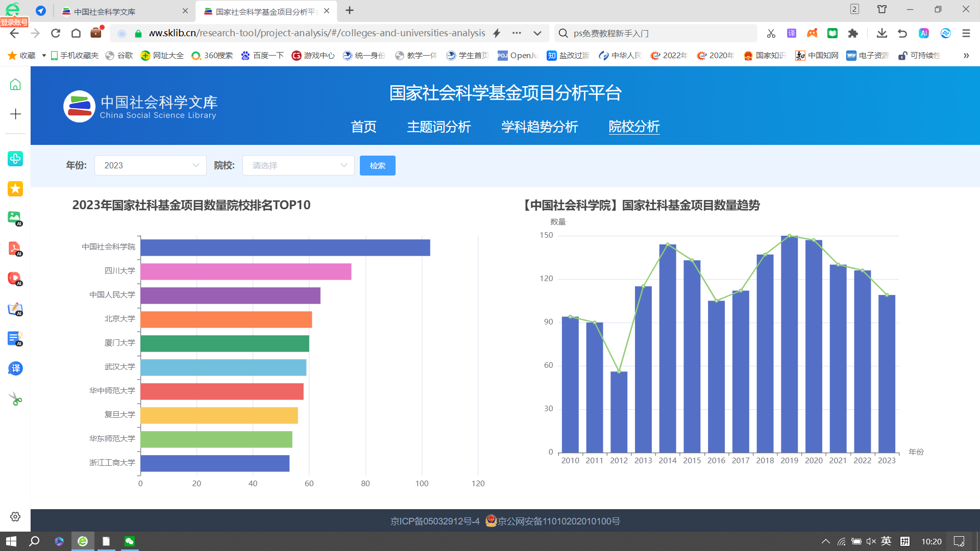980x551 pixels.
Task: Open the Windows Start menu
Action: 11,541
